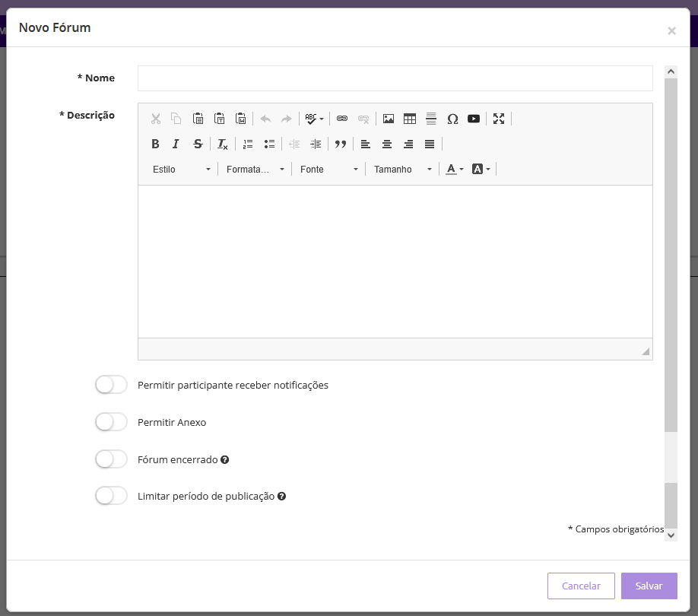
Task: Center align the text
Action: 387,144
